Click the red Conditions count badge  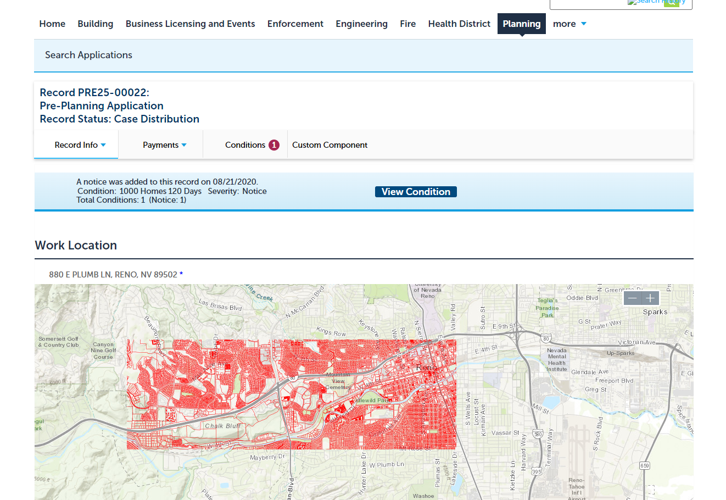coord(274,145)
